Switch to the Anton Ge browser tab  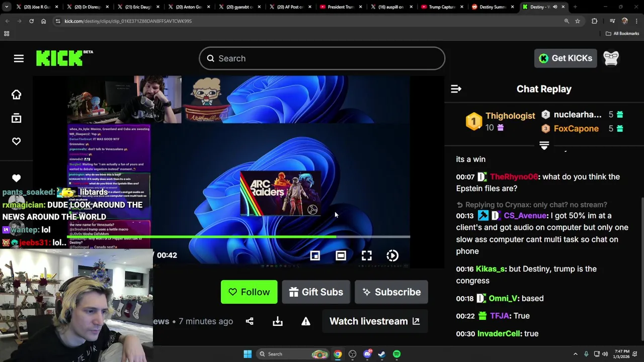coord(188,7)
